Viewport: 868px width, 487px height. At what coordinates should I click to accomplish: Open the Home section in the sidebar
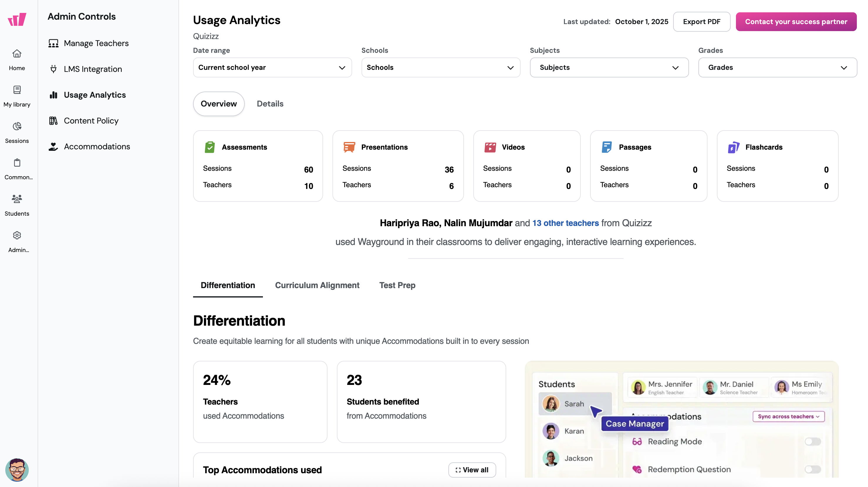tap(17, 59)
